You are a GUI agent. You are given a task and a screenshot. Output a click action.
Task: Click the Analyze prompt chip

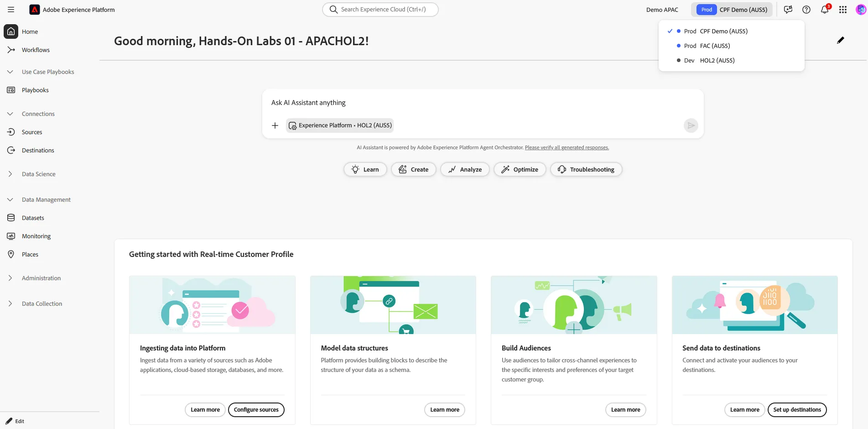(465, 169)
